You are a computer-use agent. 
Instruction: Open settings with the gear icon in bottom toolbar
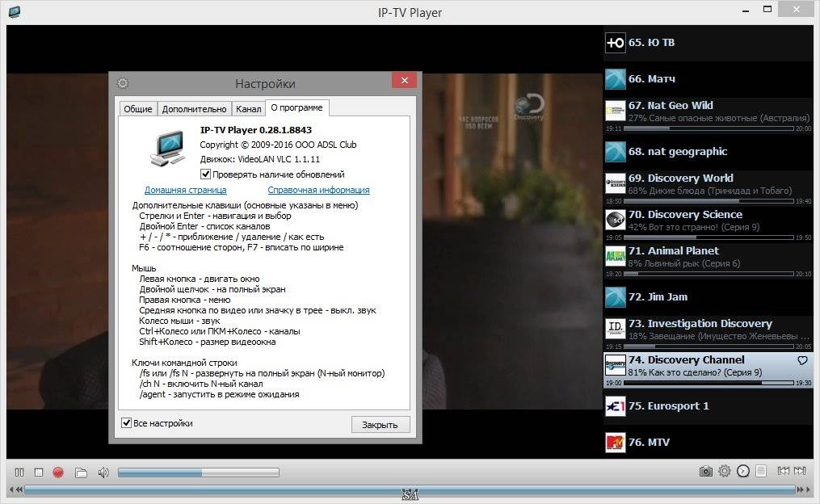click(725, 471)
